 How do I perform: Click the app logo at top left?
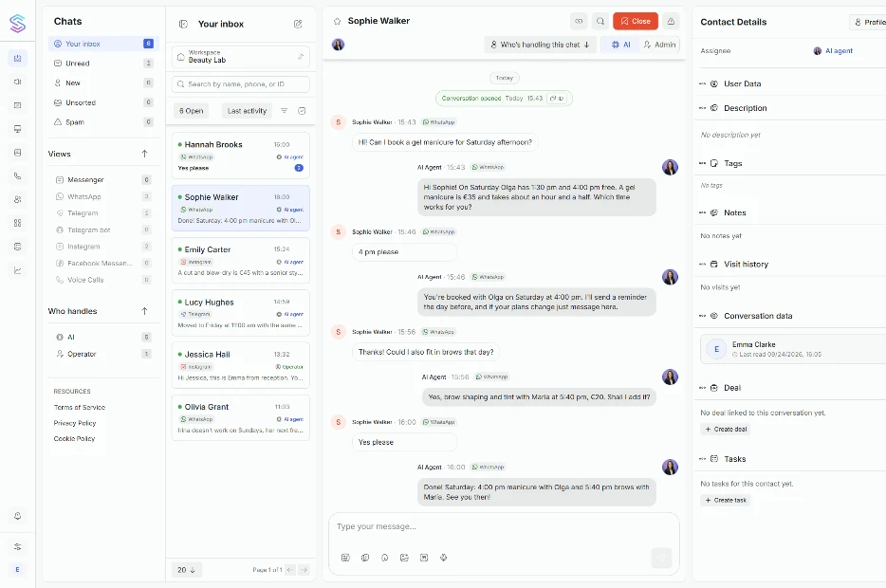tap(17, 23)
